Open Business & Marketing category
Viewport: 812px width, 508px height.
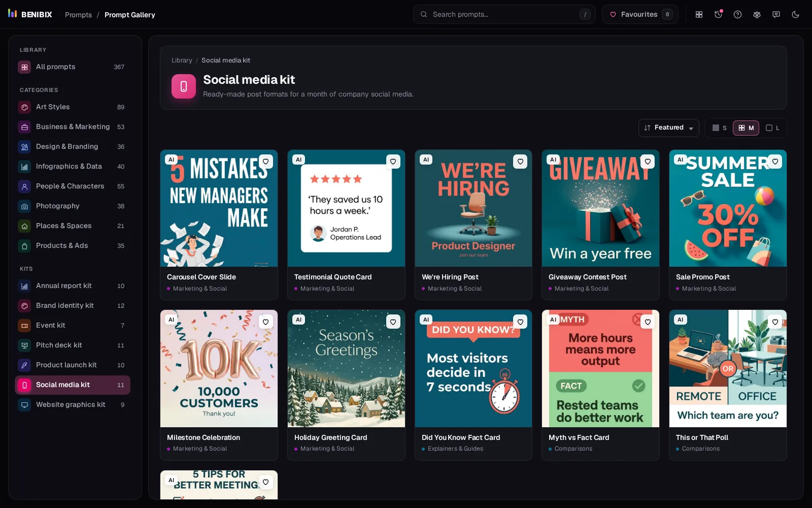pyautogui.click(x=73, y=127)
